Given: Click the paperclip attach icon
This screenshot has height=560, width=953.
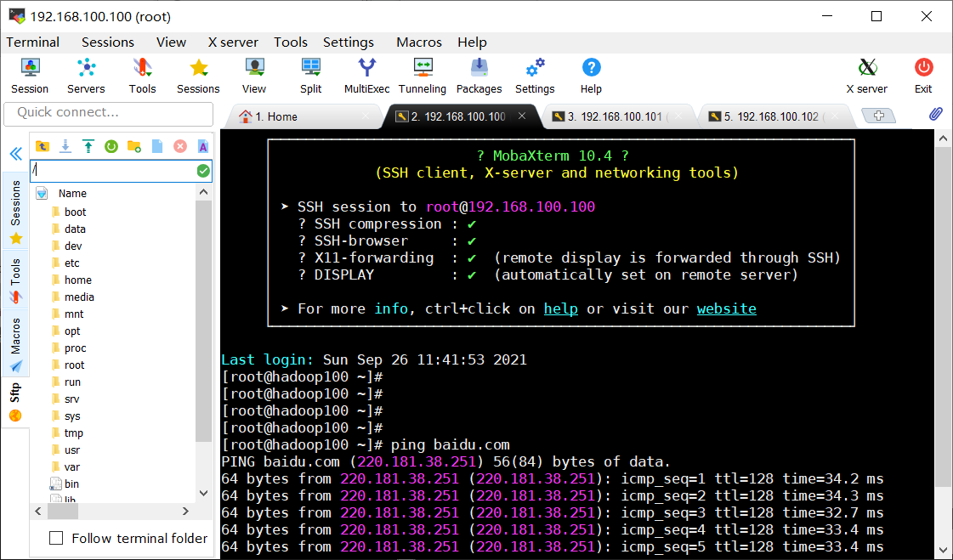Looking at the screenshot, I should click(935, 114).
